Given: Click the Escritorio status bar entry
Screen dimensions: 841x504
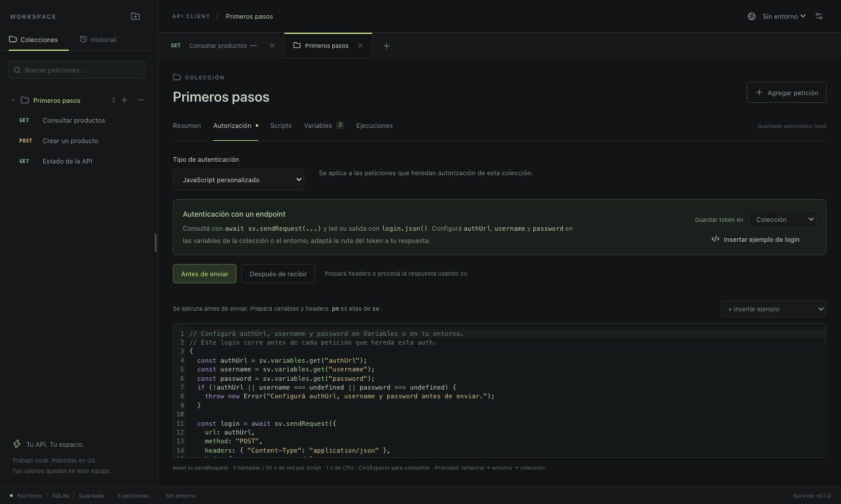Looking at the screenshot, I should click(26, 496).
